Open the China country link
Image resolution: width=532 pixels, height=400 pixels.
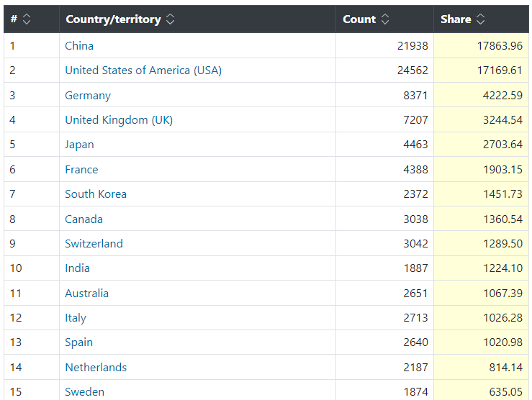pos(79,46)
